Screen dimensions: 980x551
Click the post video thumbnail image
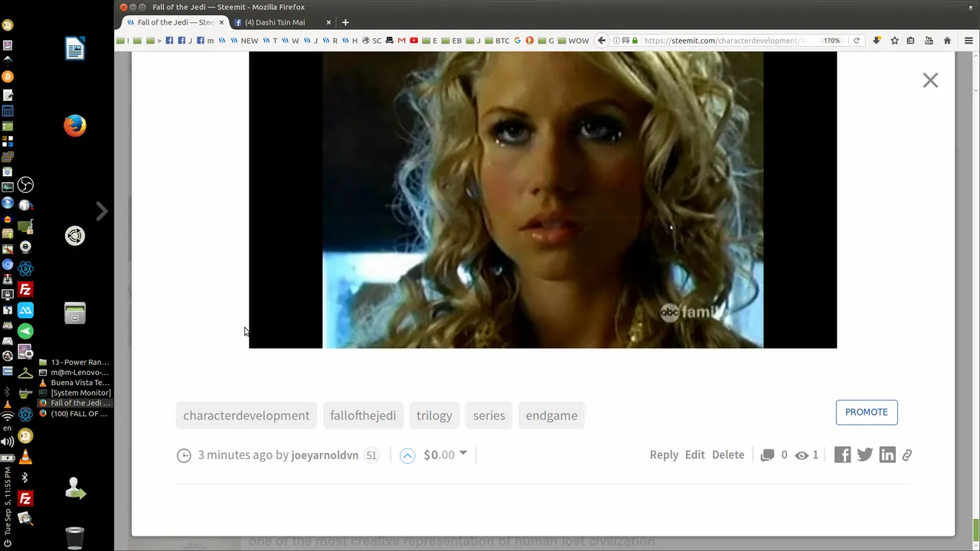[x=543, y=200]
